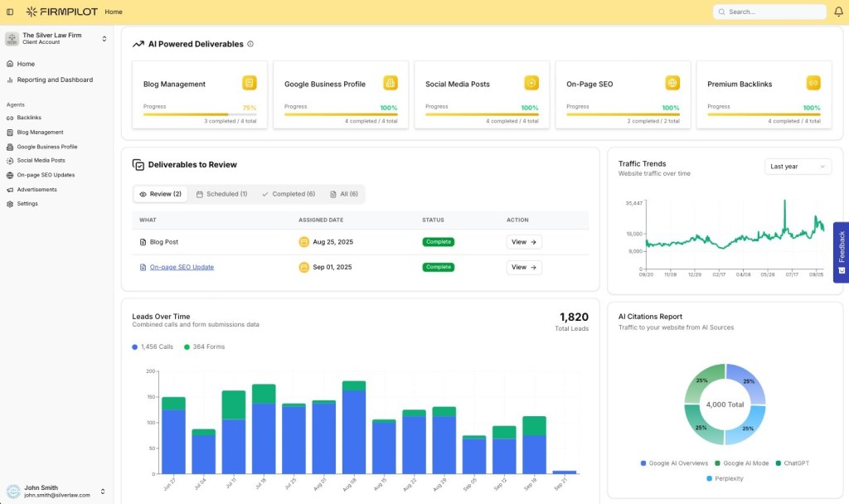Expand the Silver Law Firm account switcher
The height and width of the screenshot is (504, 849).
pos(104,38)
